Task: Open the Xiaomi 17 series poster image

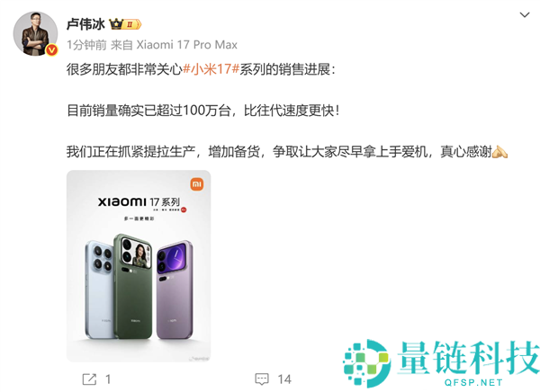Action: (x=139, y=266)
